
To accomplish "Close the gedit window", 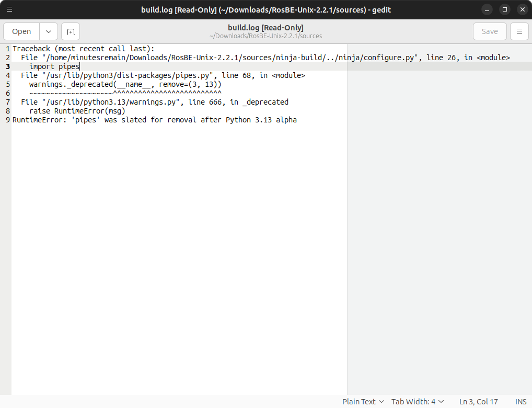I will click(523, 9).
